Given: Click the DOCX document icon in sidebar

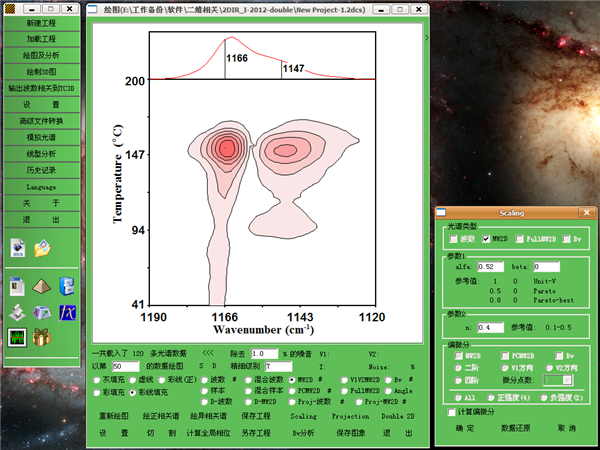Looking at the screenshot, I should tap(17, 248).
